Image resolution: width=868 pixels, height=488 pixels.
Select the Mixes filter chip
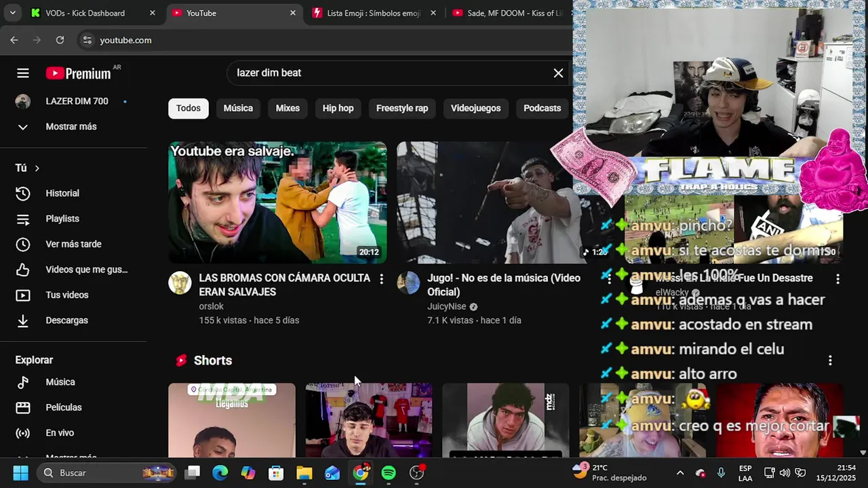(288, 108)
